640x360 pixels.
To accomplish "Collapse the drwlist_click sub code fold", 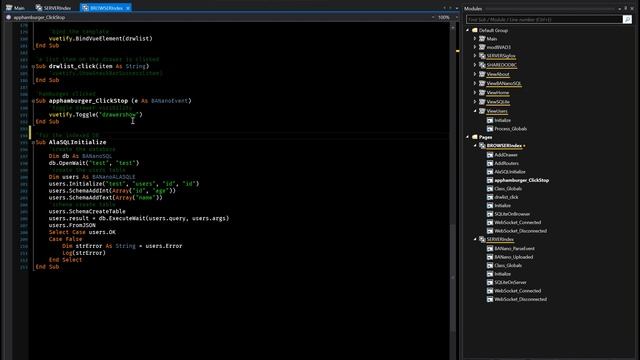I will (x=33, y=66).
